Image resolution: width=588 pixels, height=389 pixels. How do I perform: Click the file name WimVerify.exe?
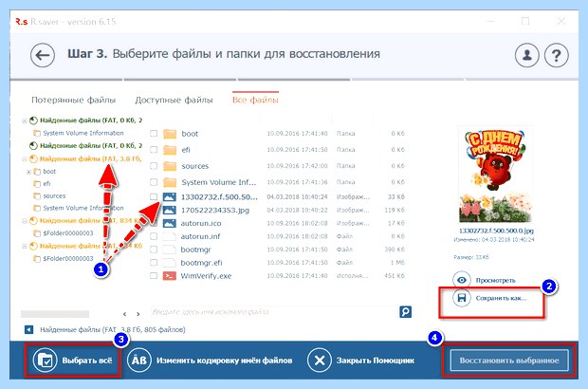click(x=206, y=276)
